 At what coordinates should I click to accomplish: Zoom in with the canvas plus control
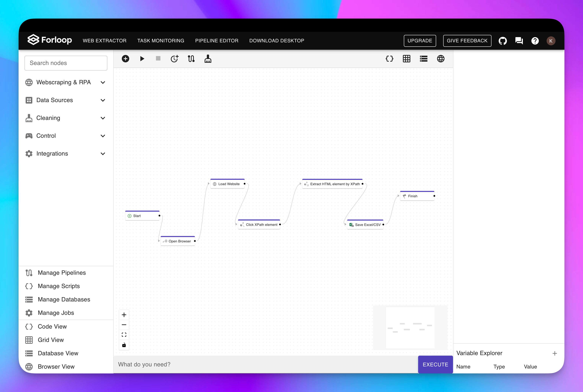pos(124,315)
